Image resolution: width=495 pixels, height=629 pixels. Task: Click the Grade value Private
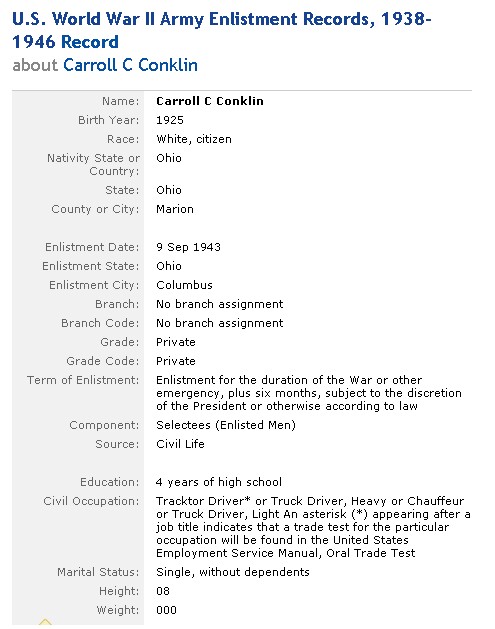pos(176,342)
